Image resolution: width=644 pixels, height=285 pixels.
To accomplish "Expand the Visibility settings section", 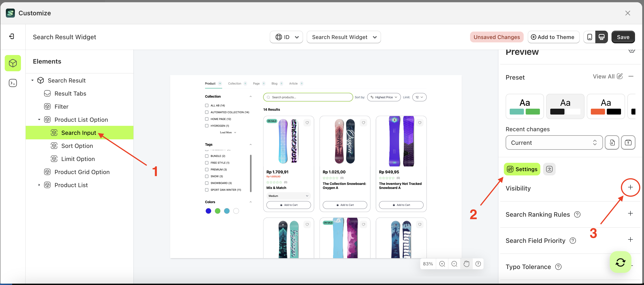I will [x=630, y=187].
